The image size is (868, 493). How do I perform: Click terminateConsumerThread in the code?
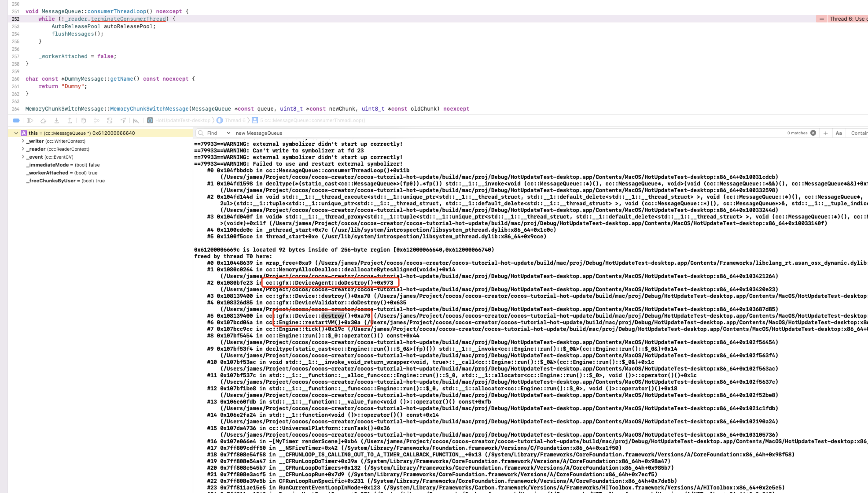pos(128,19)
